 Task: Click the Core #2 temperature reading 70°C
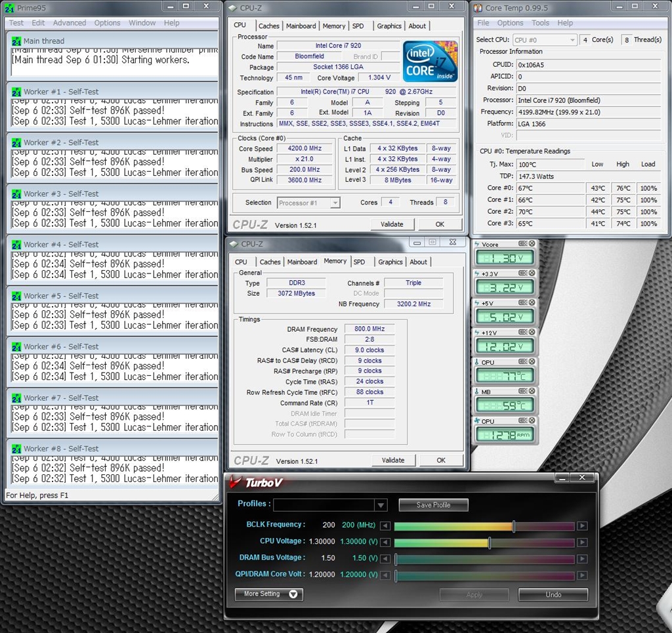[551, 212]
